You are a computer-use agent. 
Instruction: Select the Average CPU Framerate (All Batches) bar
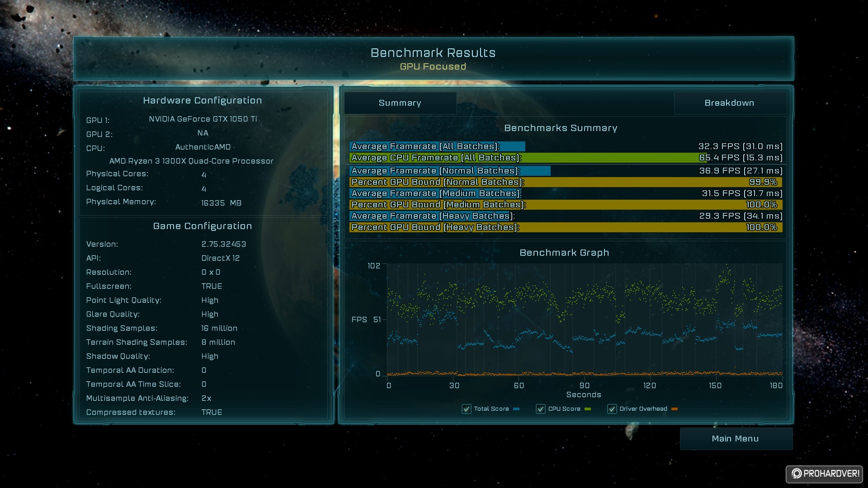tap(528, 158)
